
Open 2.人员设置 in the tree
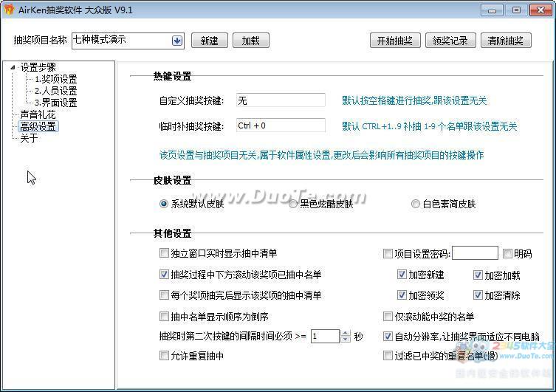55,91
